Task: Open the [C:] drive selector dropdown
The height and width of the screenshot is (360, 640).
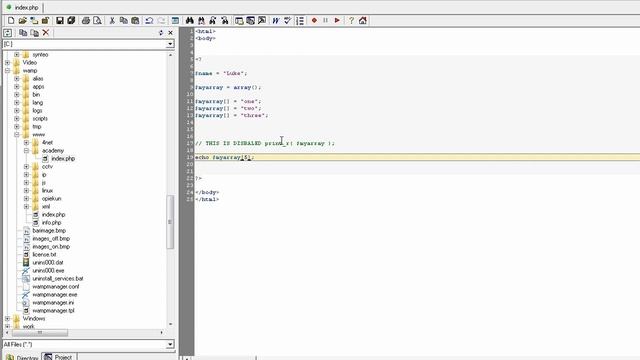Action: [170, 44]
